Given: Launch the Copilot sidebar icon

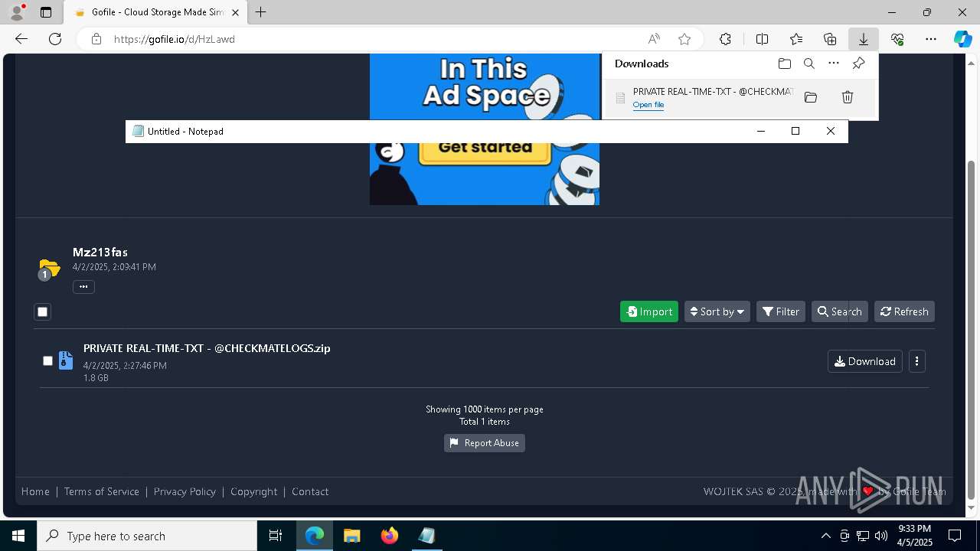Looking at the screenshot, I should [x=963, y=39].
